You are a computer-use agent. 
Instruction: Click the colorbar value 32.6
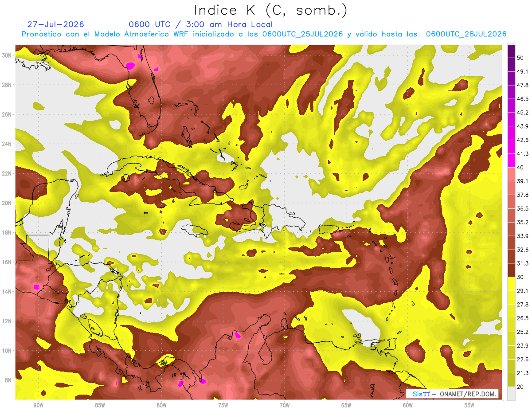(x=523, y=250)
